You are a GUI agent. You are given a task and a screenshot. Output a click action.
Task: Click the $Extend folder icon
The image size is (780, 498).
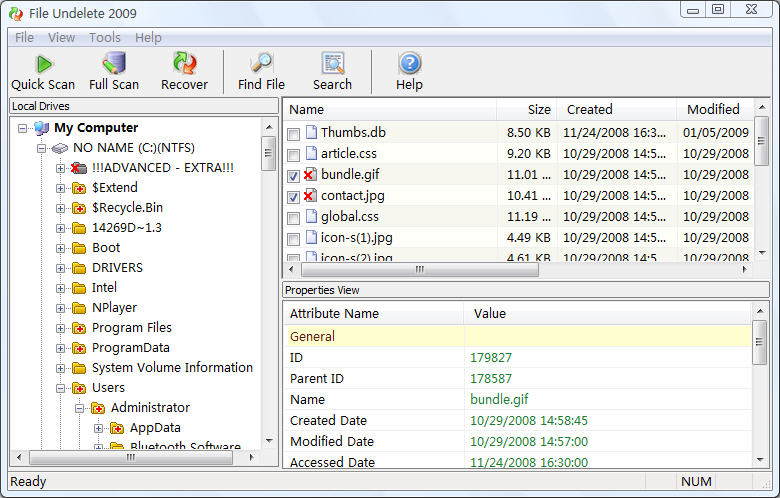pos(79,188)
